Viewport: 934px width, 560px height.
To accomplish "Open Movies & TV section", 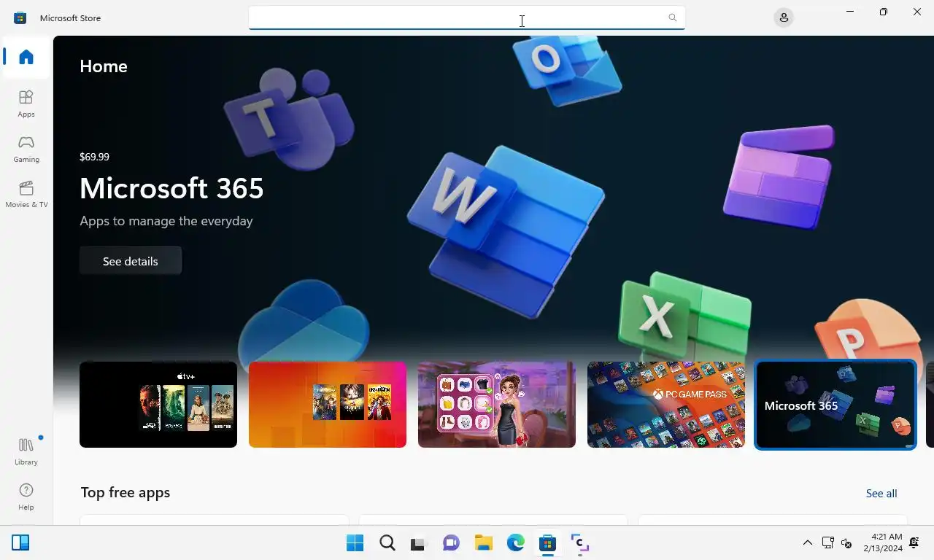I will (x=26, y=194).
